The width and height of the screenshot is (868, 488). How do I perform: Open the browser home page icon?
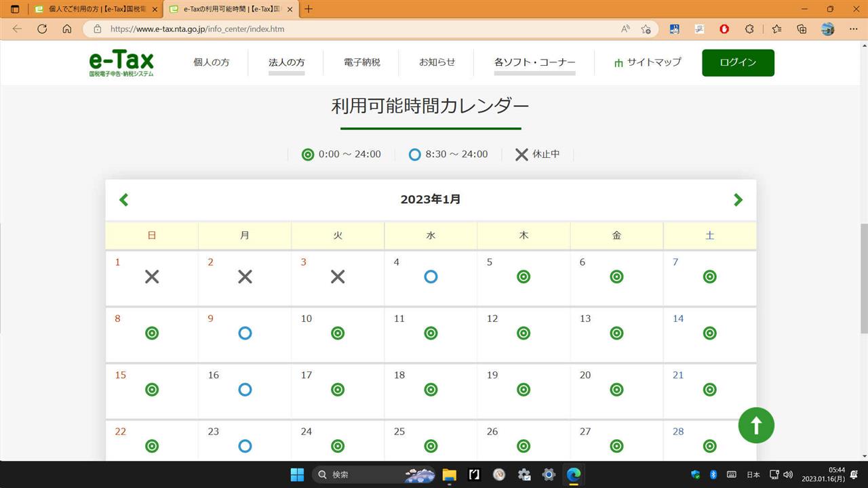click(66, 29)
